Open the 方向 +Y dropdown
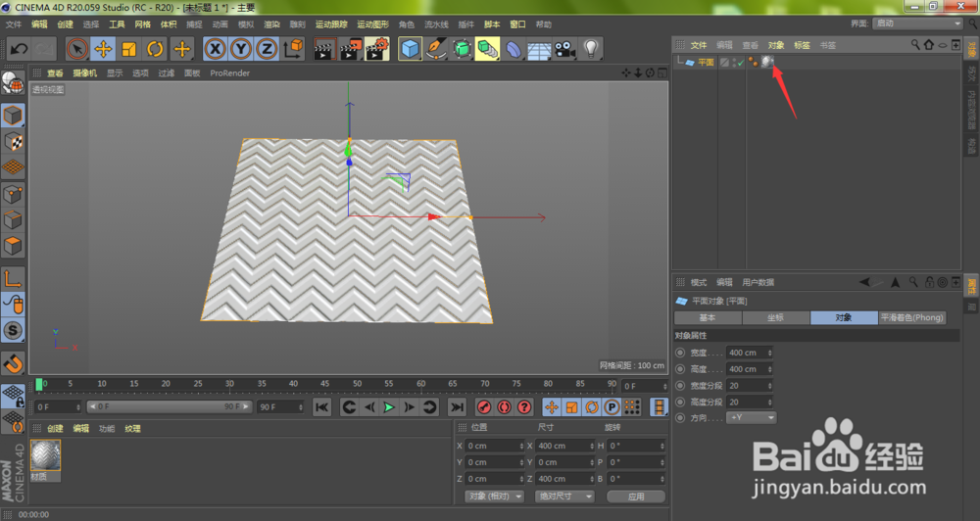This screenshot has height=521, width=980. tap(752, 417)
